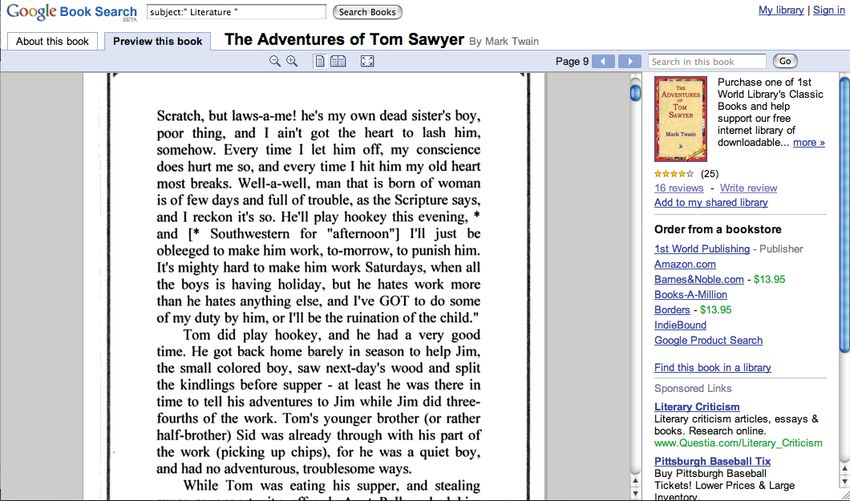Focus the subject search field
Screen dimensions: 850x501
point(236,12)
